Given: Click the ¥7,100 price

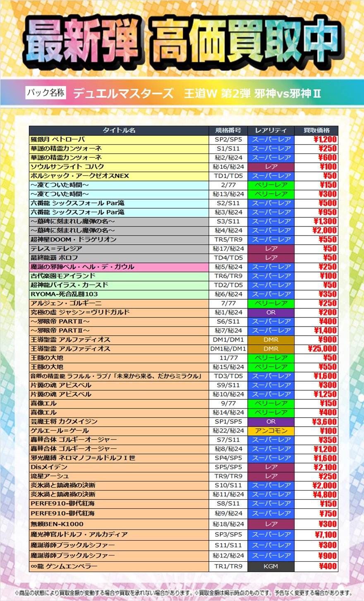Looking at the screenshot, I should point(325,535).
